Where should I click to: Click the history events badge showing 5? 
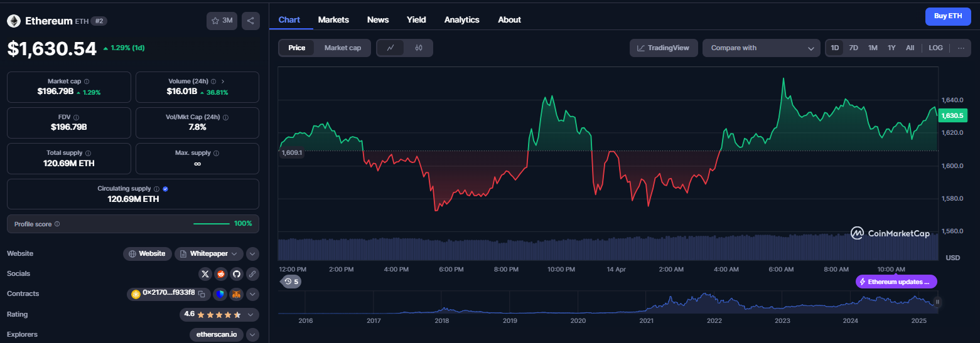tap(291, 282)
